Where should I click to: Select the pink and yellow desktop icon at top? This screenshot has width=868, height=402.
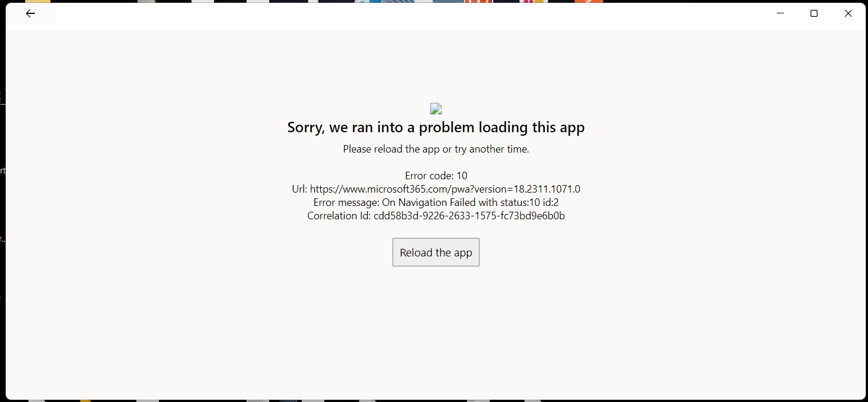(528, 1)
